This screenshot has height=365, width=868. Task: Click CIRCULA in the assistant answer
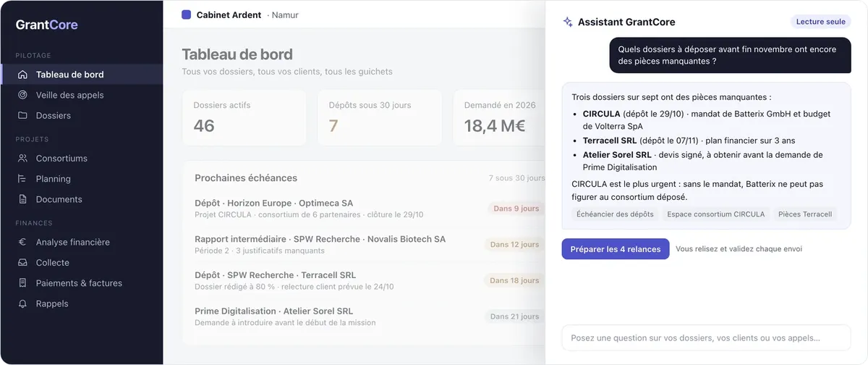coord(602,114)
